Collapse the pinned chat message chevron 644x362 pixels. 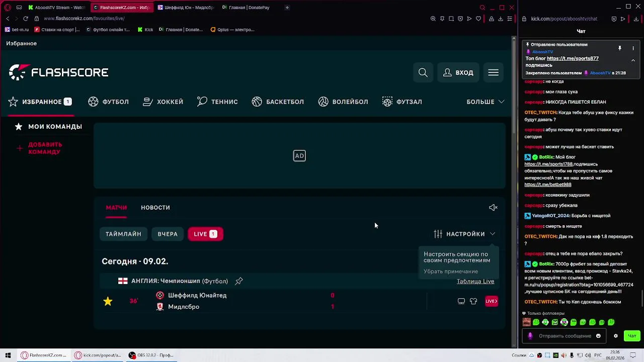point(633,60)
